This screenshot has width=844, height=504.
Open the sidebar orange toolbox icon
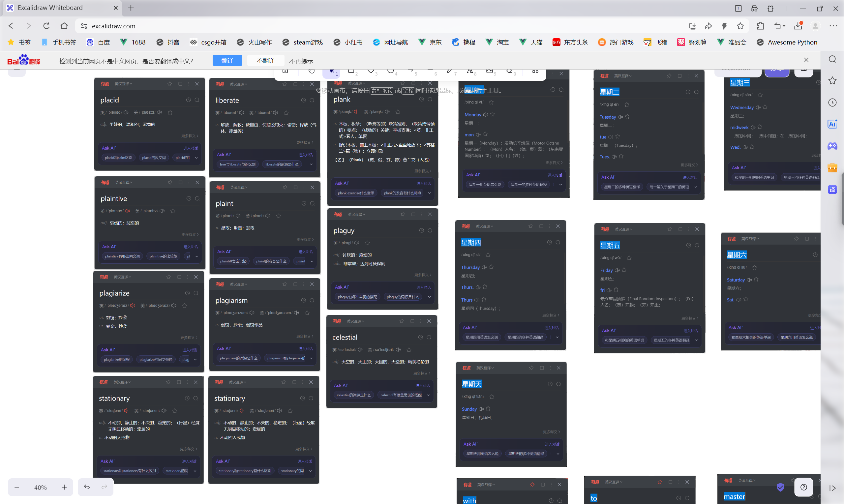click(x=832, y=168)
